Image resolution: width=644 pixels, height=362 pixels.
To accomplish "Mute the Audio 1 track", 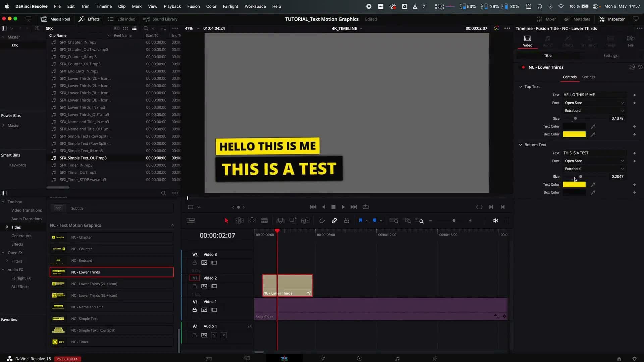I will click(x=224, y=335).
